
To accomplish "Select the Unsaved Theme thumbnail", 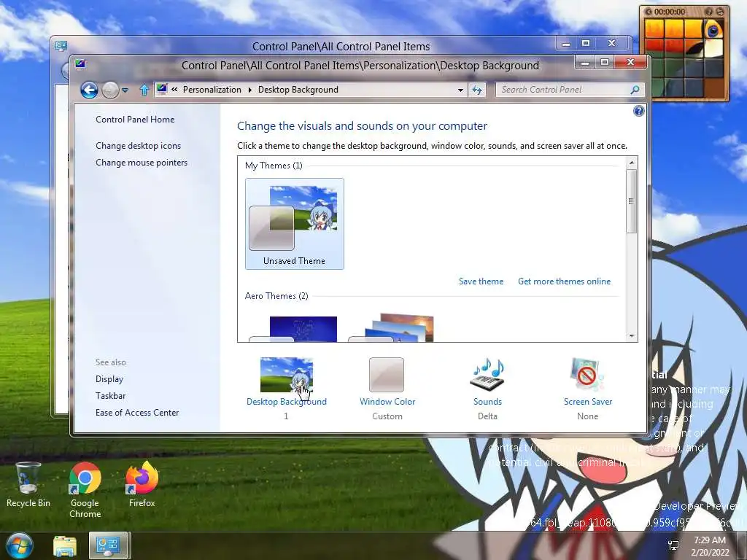I will pyautogui.click(x=295, y=224).
